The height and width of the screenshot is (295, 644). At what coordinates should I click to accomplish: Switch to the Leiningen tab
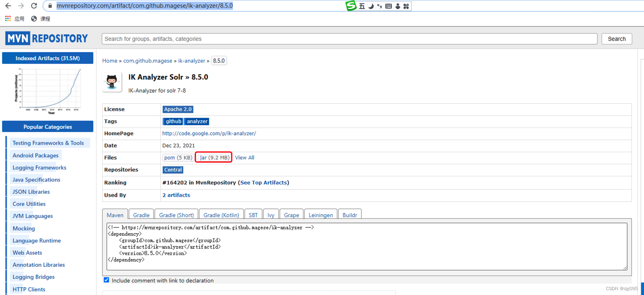[x=321, y=215]
